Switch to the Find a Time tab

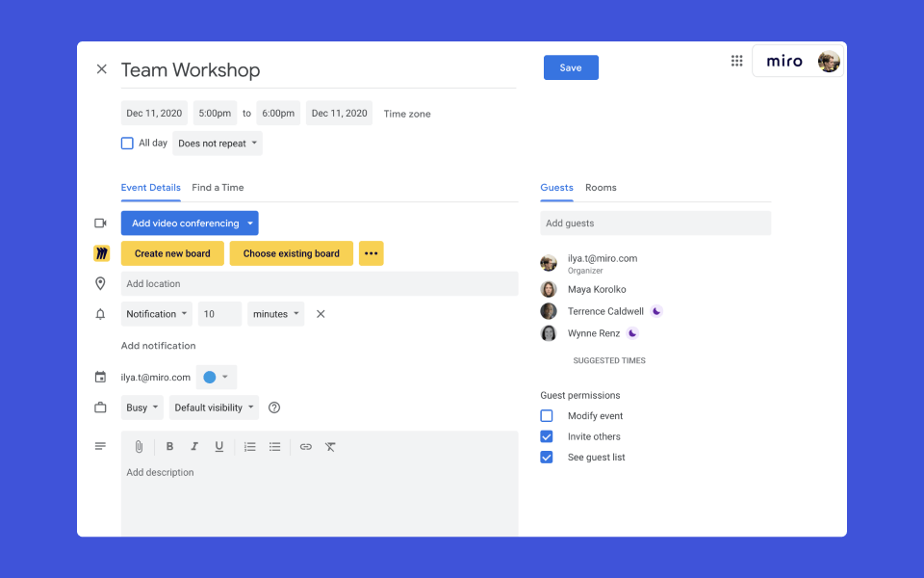218,188
